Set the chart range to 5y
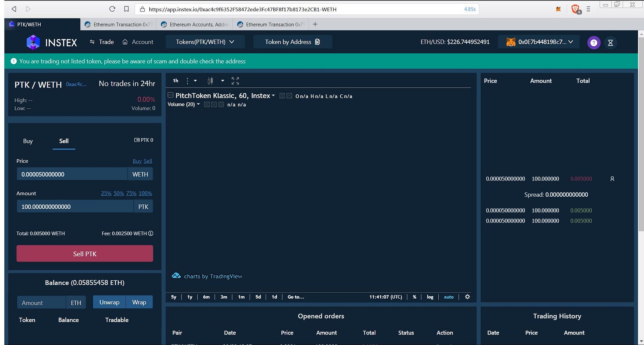 click(x=174, y=297)
